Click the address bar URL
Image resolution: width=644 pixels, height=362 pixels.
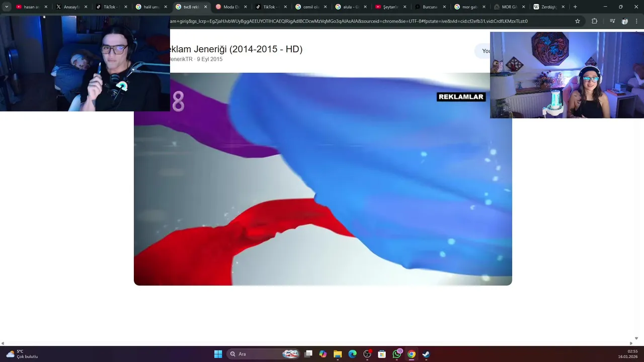(349, 21)
